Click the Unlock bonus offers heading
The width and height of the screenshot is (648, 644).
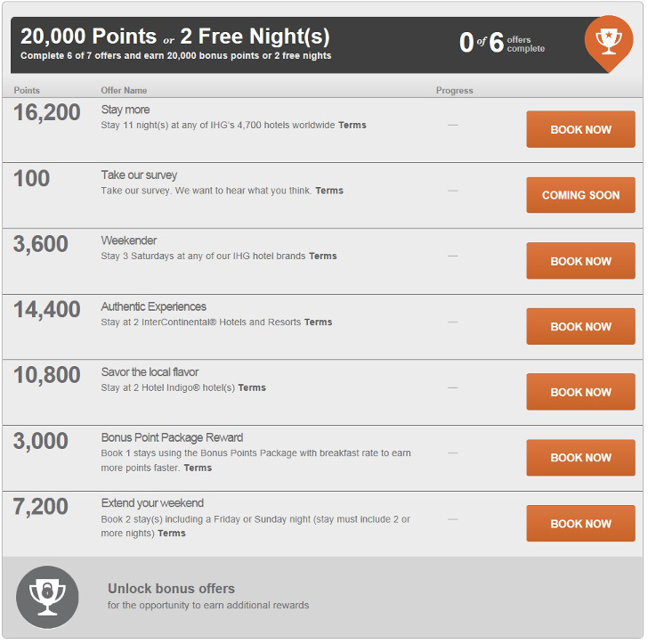coord(171,589)
